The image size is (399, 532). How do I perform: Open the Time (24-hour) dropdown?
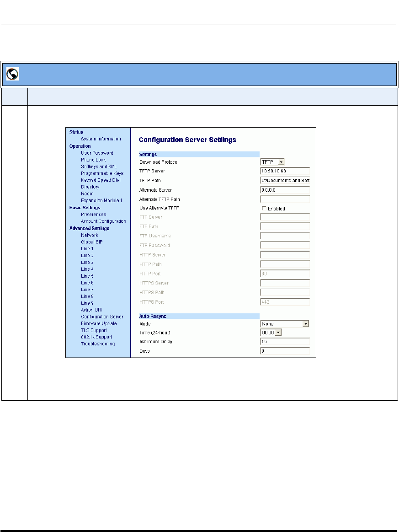click(x=271, y=333)
